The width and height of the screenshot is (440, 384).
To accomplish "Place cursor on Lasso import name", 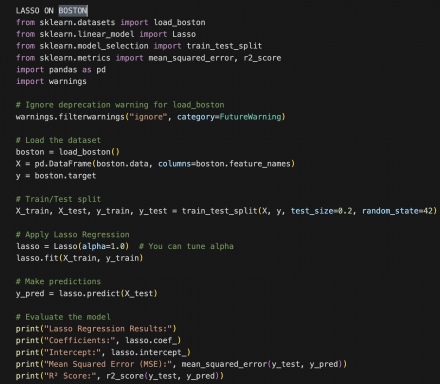I will (x=184, y=34).
